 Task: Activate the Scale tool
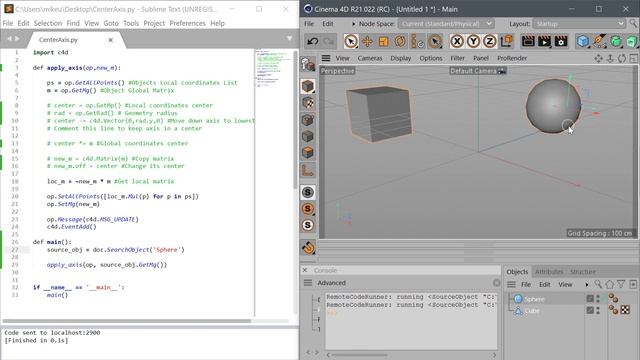pyautogui.click(x=383, y=41)
